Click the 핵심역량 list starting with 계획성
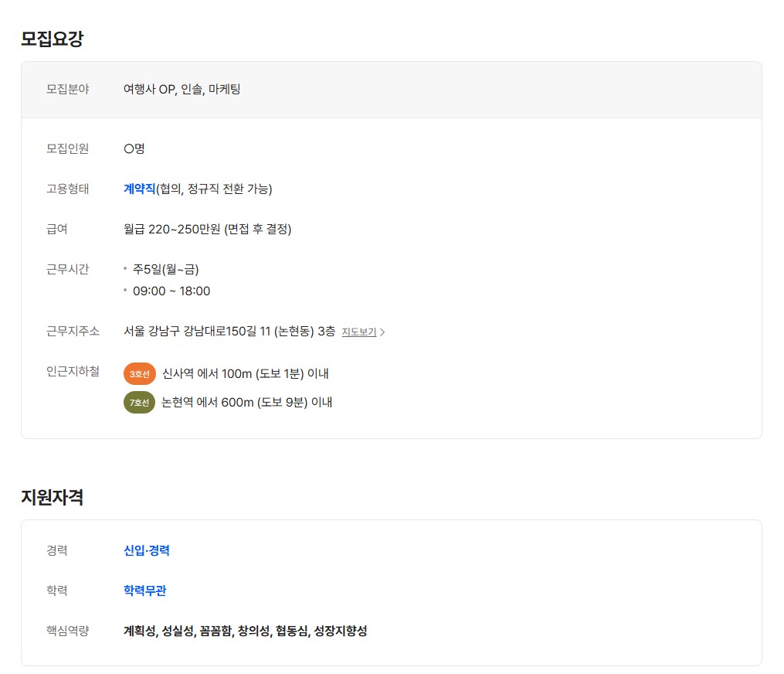Viewport: 784px width, 674px height. tap(245, 631)
